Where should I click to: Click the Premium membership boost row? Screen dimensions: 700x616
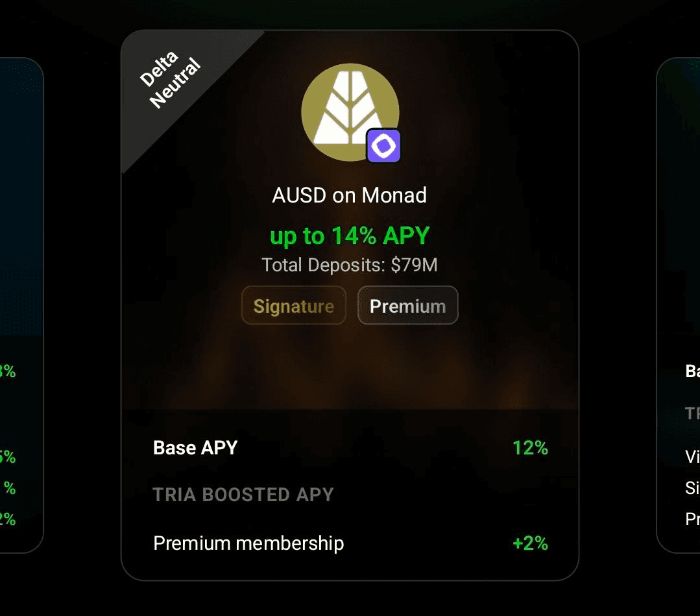(x=248, y=543)
